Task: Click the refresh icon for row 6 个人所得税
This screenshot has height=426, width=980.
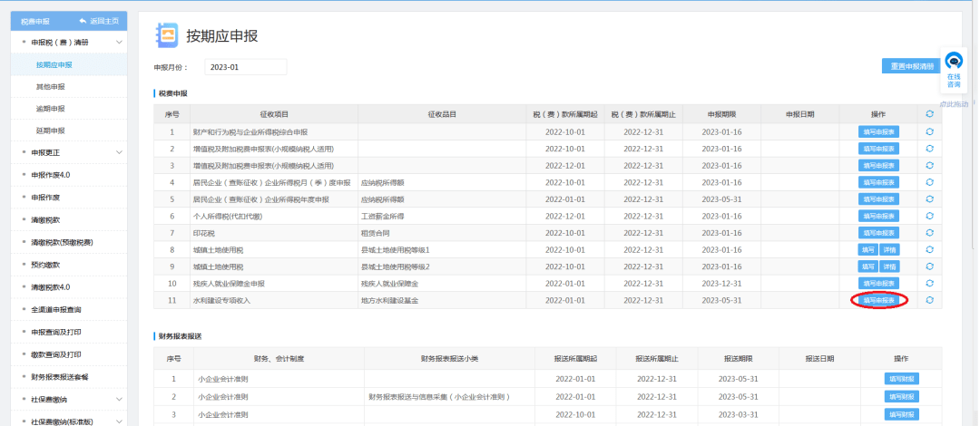Action: coord(929,216)
